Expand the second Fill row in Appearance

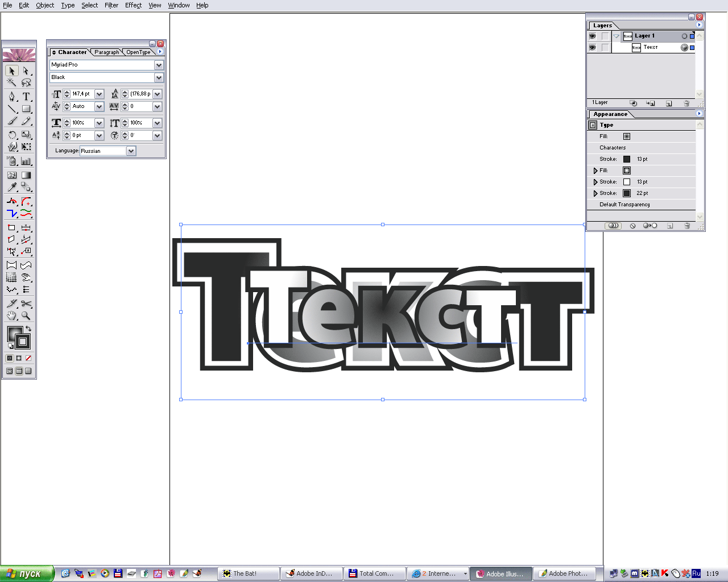click(595, 171)
